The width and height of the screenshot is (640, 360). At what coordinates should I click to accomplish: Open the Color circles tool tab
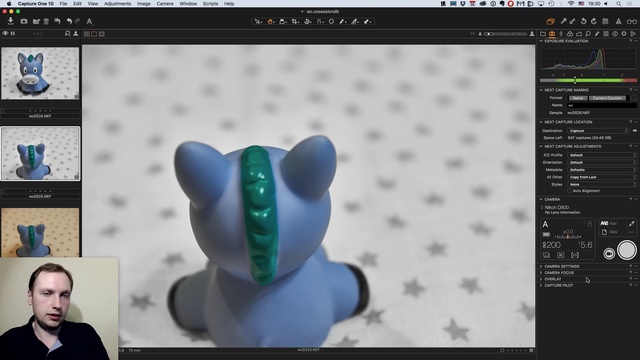[570, 34]
